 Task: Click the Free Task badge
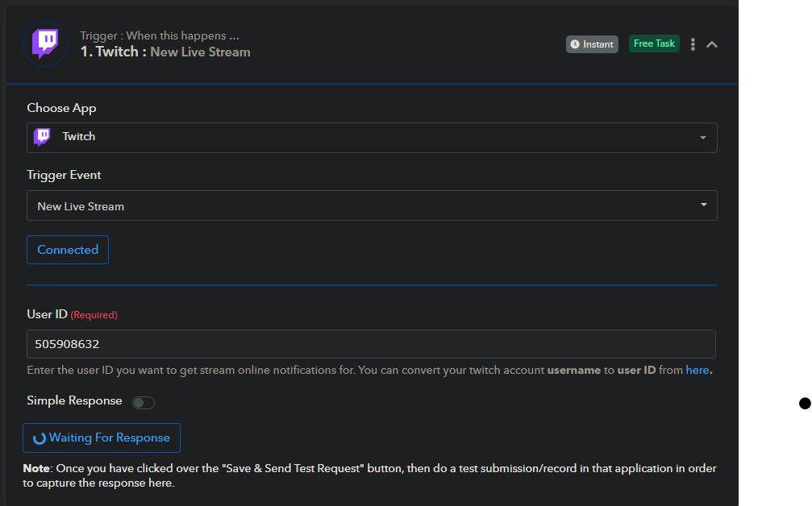(654, 44)
